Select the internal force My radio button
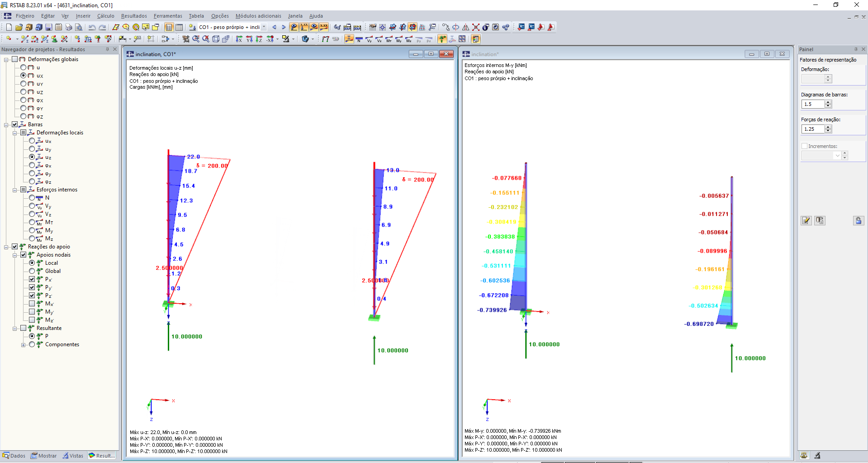This screenshot has height=463, width=868. pos(32,230)
